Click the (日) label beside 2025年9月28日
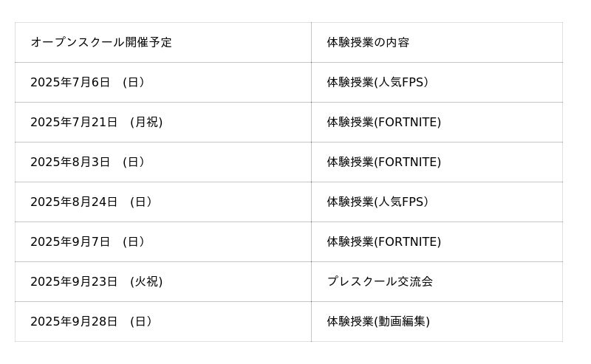This screenshot has height=364, width=591. click(141, 321)
